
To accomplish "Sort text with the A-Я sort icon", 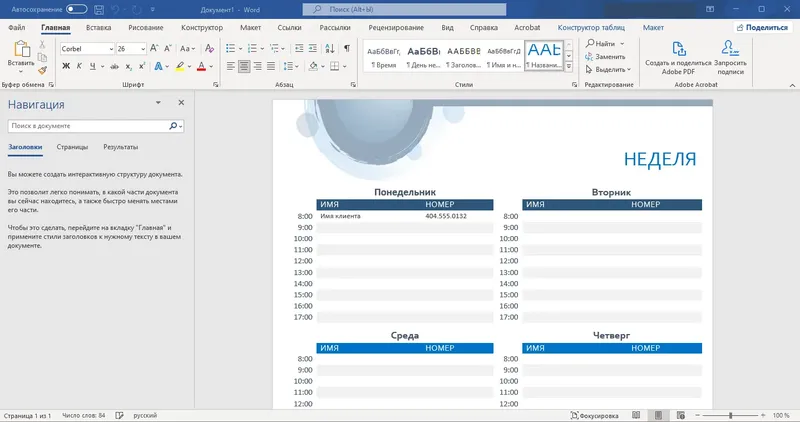I will 330,48.
